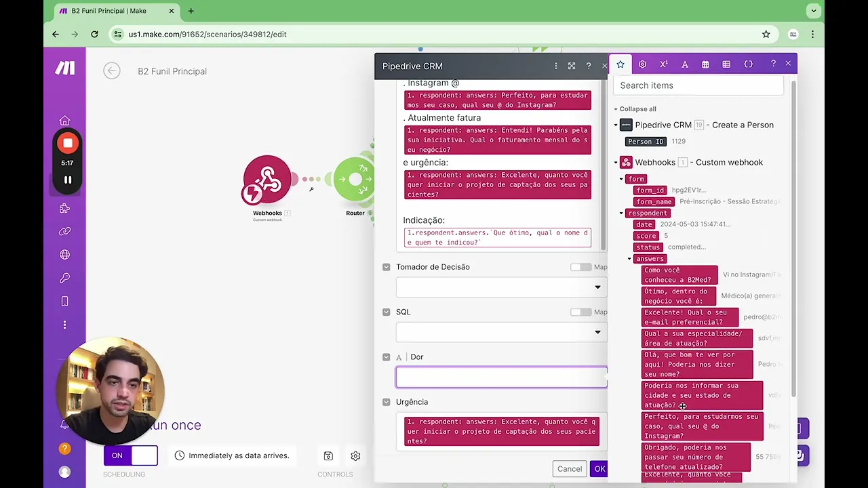Collapse the answers tree node

click(629, 259)
